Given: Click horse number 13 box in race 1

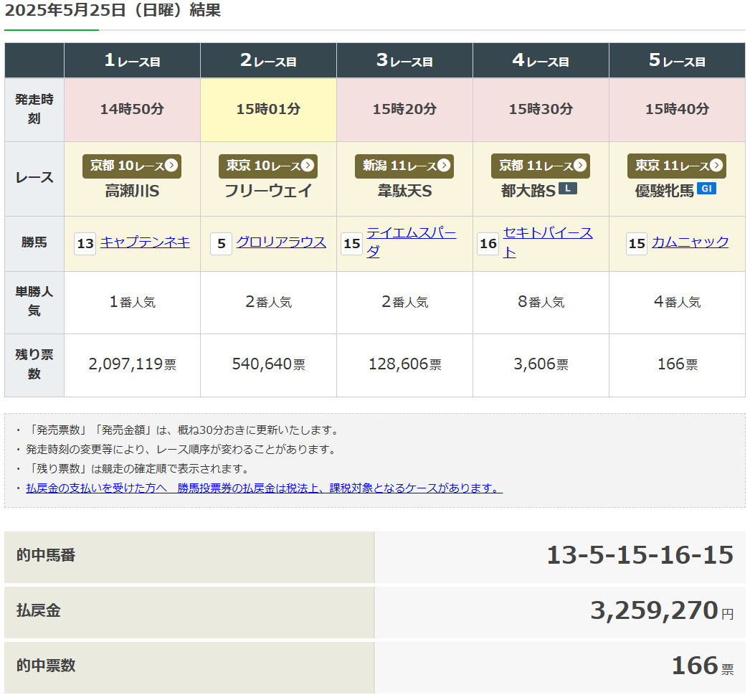Looking at the screenshot, I should (85, 244).
